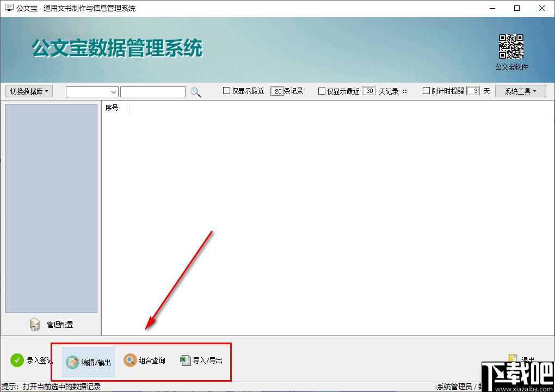
Task: Click the green 录入登记 checkmark icon
Action: (x=17, y=360)
